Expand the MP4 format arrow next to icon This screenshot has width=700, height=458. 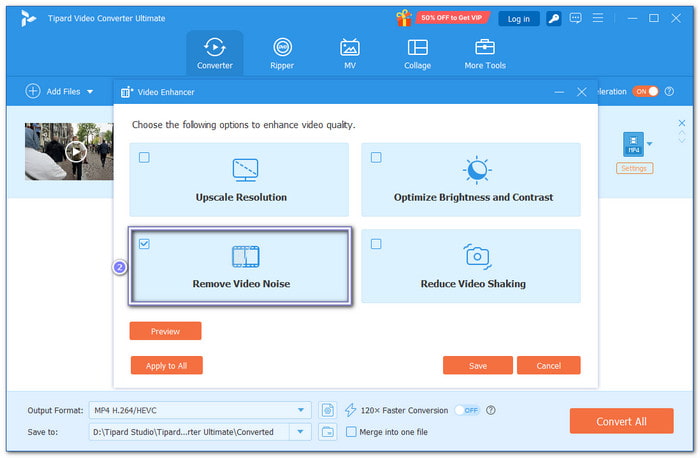coord(650,144)
